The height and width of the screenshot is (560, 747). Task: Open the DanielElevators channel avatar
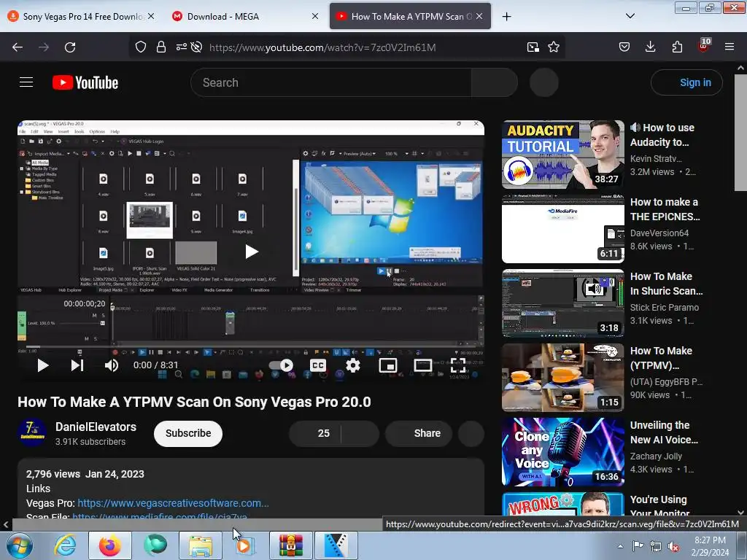(x=32, y=432)
